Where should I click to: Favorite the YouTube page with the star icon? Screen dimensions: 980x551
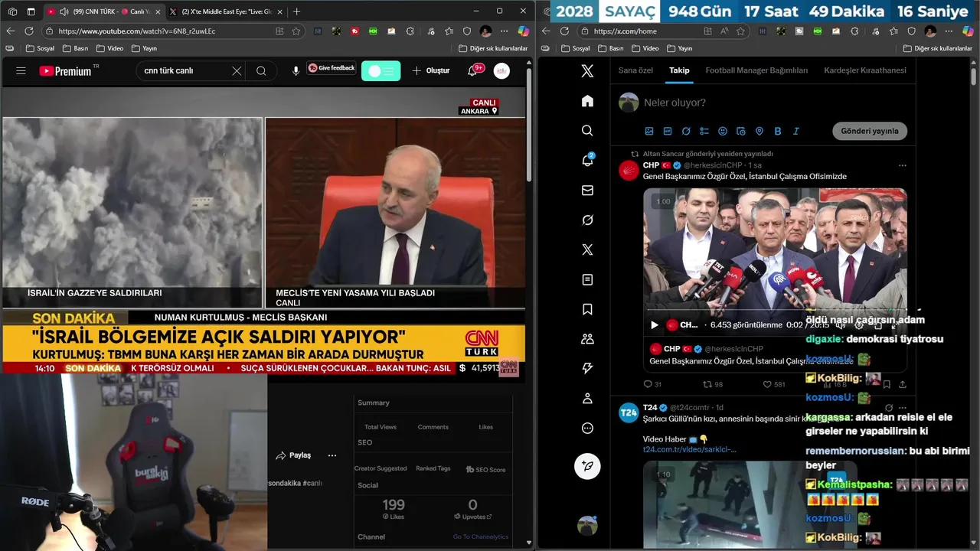pos(296,31)
